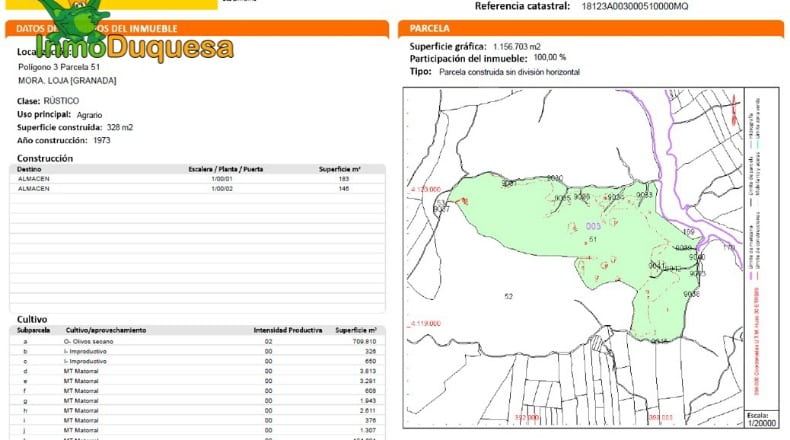Click the red north arrow on map
The image size is (790, 440).
[x=735, y=110]
